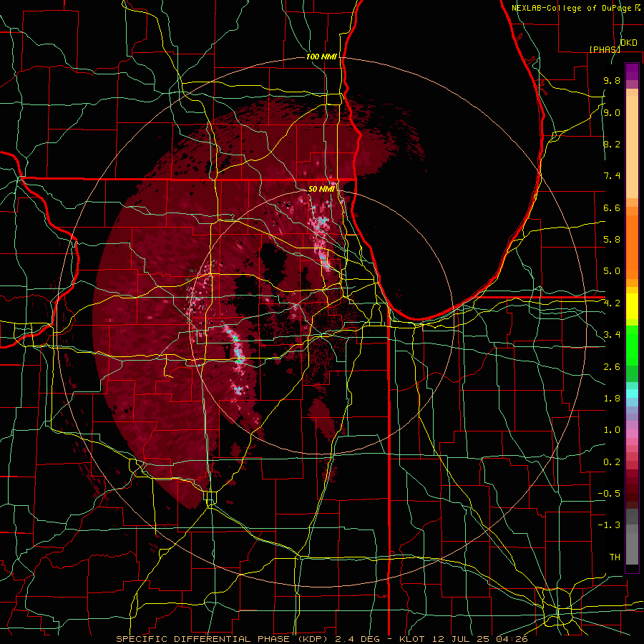Pick the purple band atop the color bar
644x644 pixels.
pos(632,72)
